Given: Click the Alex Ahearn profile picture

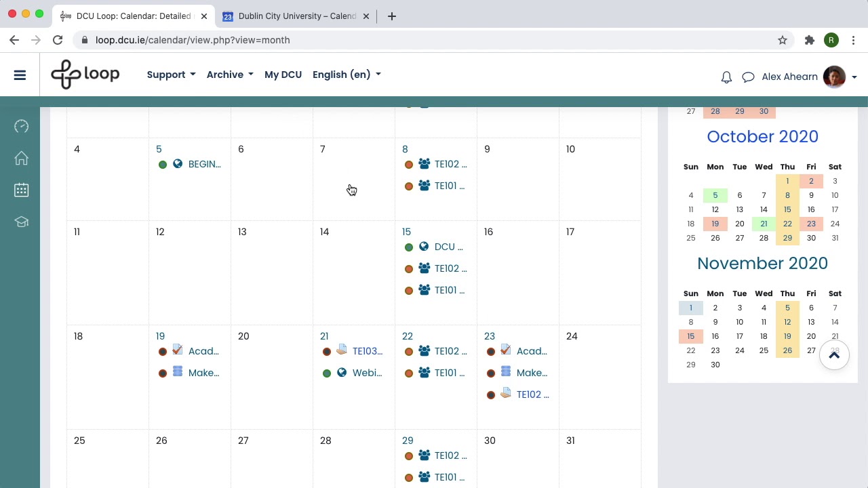Looking at the screenshot, I should point(834,77).
